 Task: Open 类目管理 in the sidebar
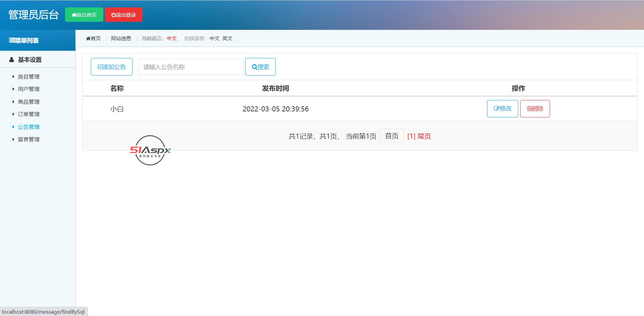29,76
